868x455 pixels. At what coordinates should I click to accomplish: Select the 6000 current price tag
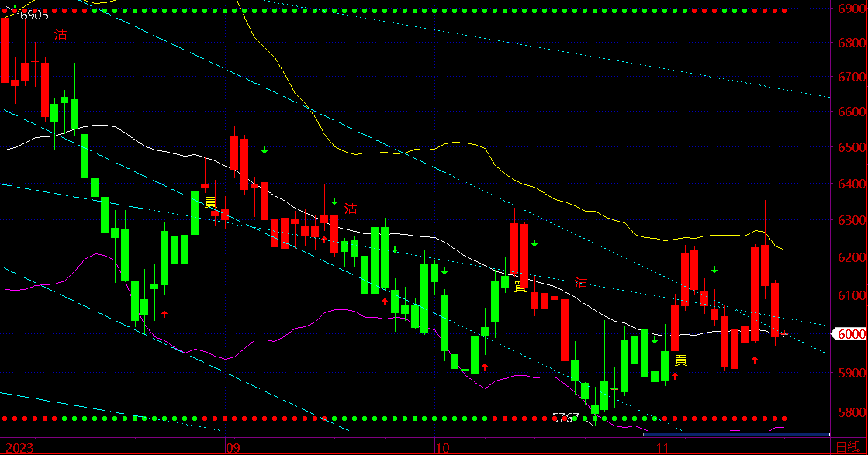pyautogui.click(x=851, y=334)
